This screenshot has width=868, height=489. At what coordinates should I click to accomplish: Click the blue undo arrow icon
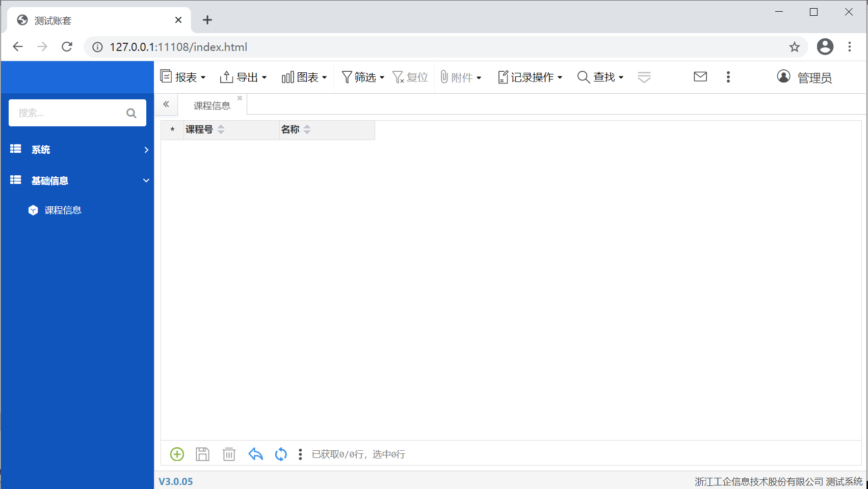pos(255,454)
